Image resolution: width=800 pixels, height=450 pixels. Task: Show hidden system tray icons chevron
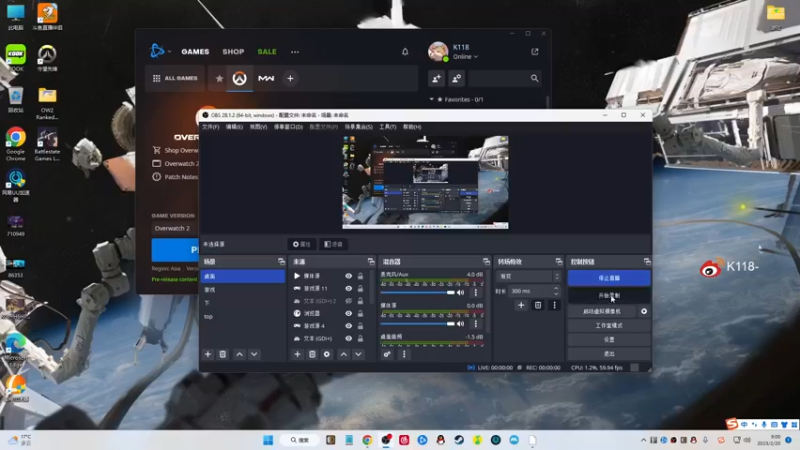[x=643, y=440]
